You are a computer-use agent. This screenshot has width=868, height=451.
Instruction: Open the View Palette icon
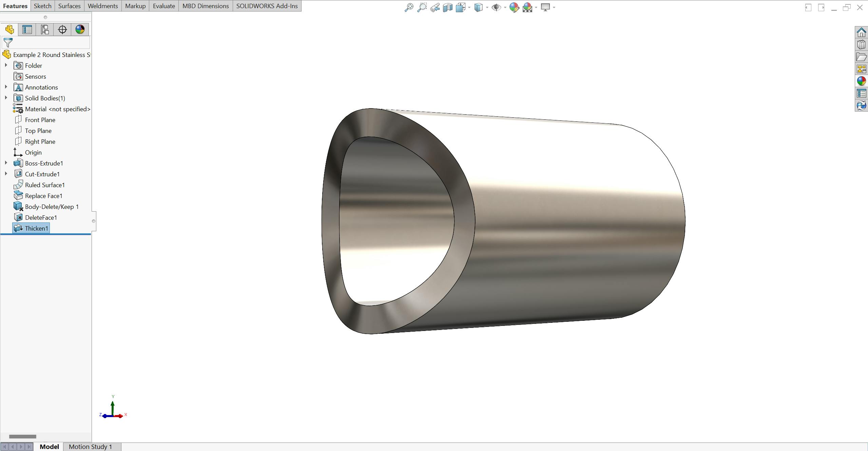coord(862,68)
